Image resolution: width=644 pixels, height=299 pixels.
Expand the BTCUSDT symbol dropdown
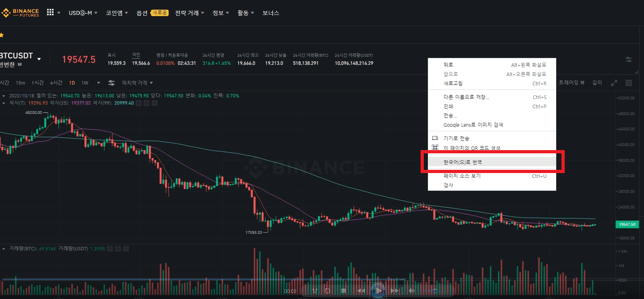(x=39, y=59)
